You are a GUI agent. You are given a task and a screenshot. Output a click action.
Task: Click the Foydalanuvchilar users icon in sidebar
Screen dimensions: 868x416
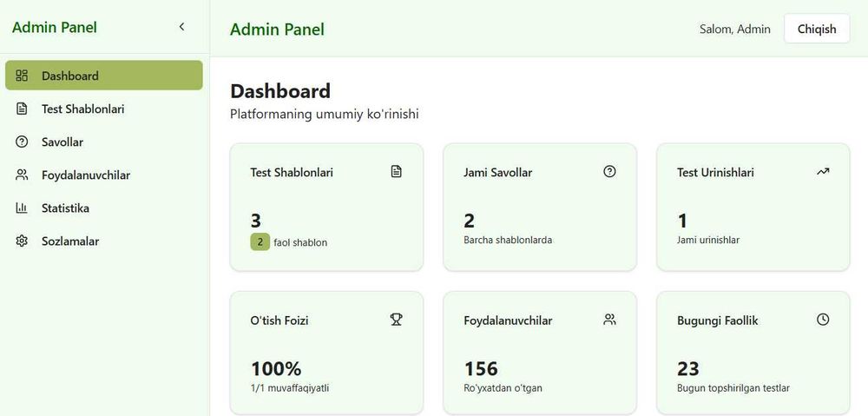[23, 175]
